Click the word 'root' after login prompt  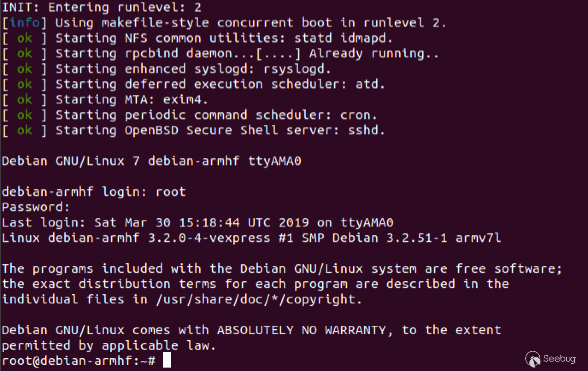pyautogui.click(x=171, y=191)
